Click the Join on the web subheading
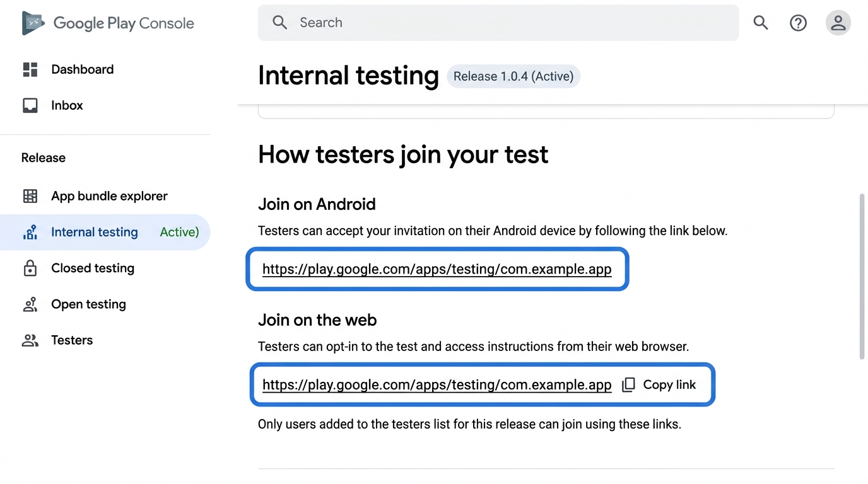Screen dimensions: 868x484 317,320
